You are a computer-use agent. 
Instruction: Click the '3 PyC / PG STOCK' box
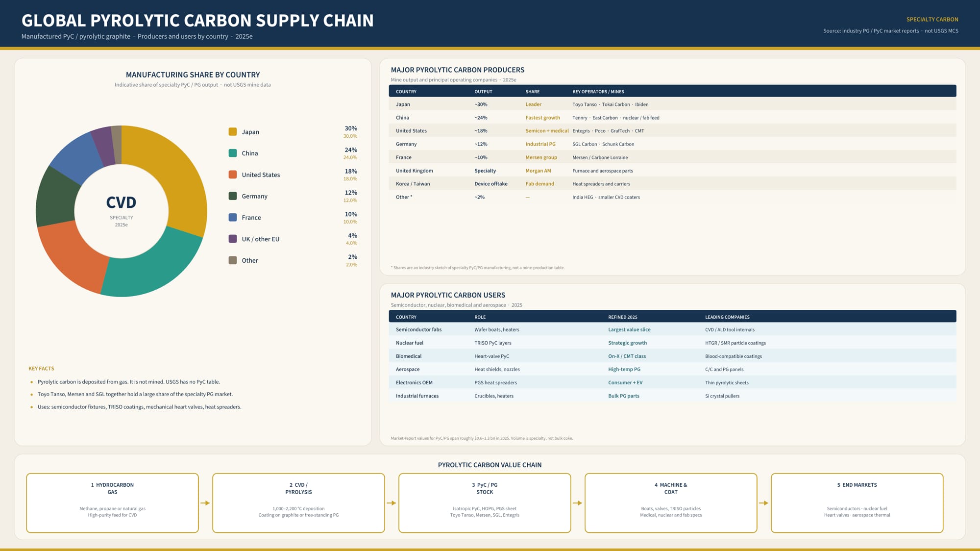(x=485, y=503)
